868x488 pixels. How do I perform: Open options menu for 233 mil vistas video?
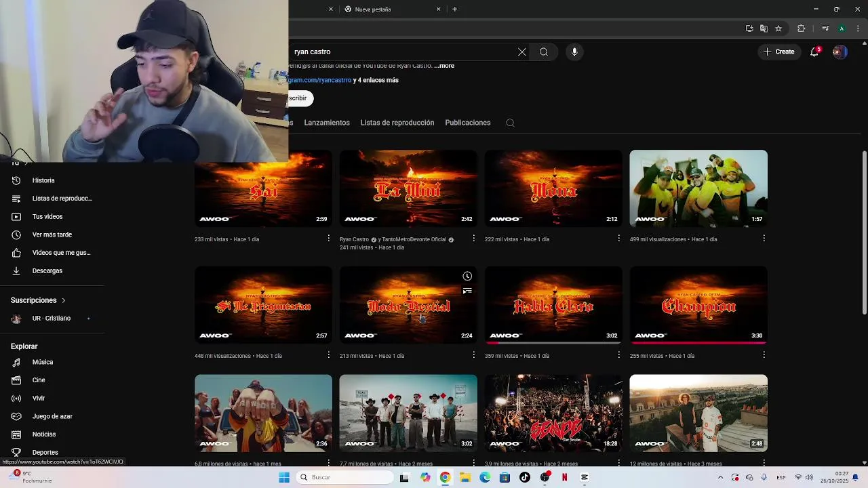tap(328, 239)
